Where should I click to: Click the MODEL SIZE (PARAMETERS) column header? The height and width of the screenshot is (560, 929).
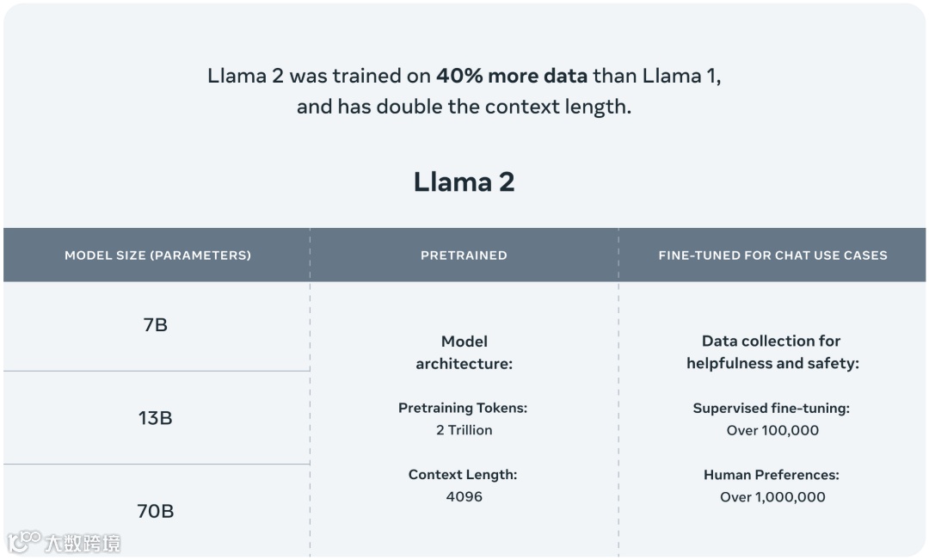pos(157,255)
